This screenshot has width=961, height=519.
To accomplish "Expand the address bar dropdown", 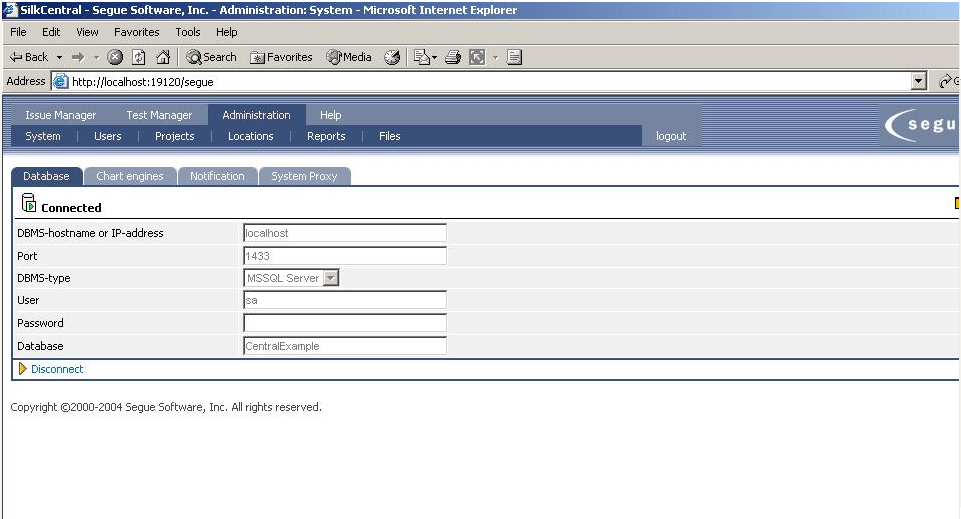I will pyautogui.click(x=918, y=81).
